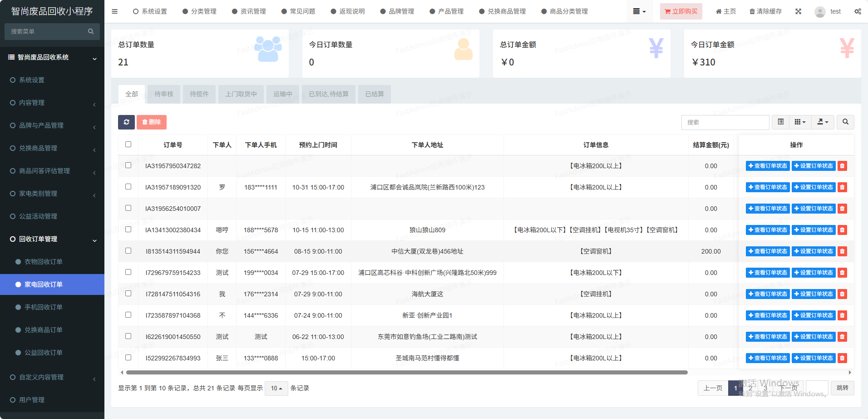Image resolution: width=868 pixels, height=419 pixels.
Task: Click magnifier icon in sidebar menu search
Action: pos(91,31)
